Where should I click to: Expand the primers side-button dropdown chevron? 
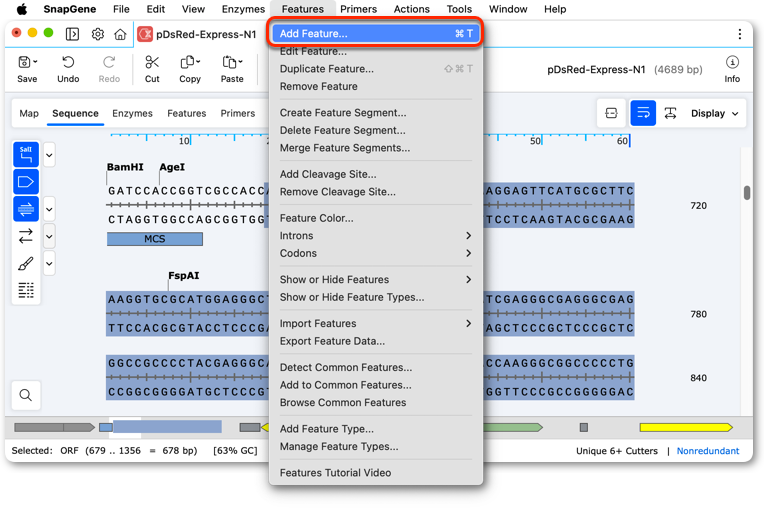point(49,210)
